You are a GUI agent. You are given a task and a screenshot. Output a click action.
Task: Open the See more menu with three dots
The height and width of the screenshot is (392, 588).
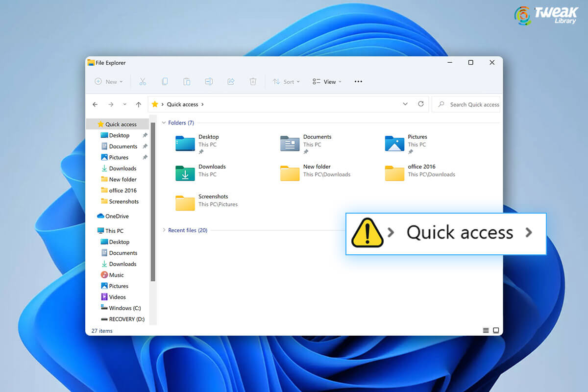pyautogui.click(x=358, y=81)
